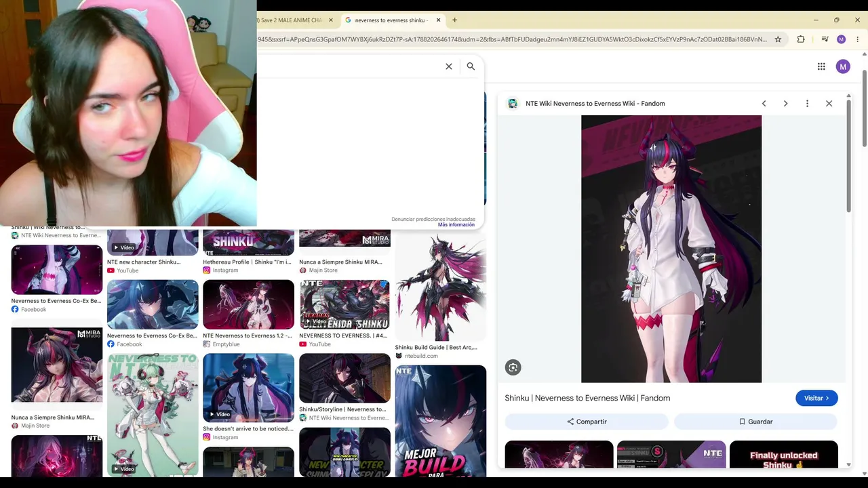Open 'NEVERNESS TO EVERNESS. | #4...' video result
This screenshot has height=488, width=868.
pos(343,335)
